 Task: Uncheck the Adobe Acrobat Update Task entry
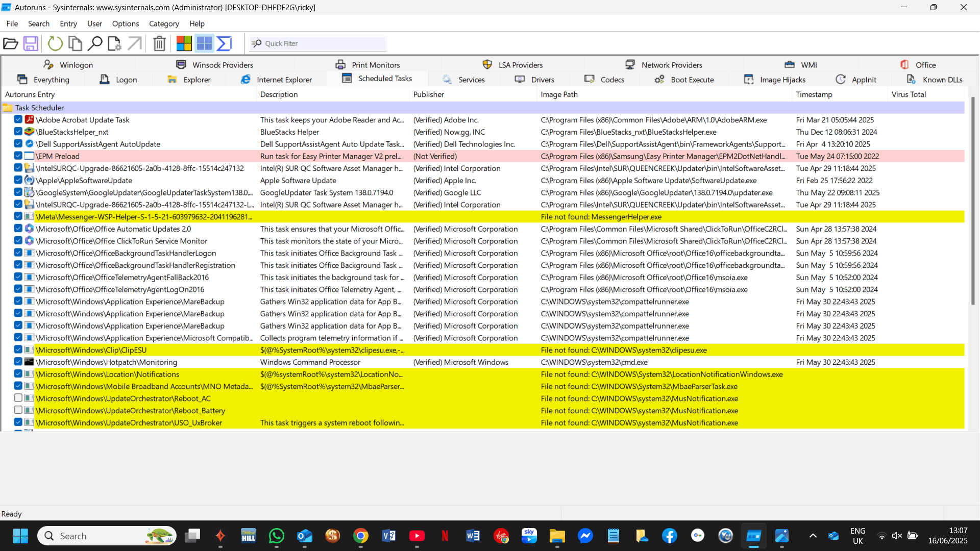coord(18,119)
